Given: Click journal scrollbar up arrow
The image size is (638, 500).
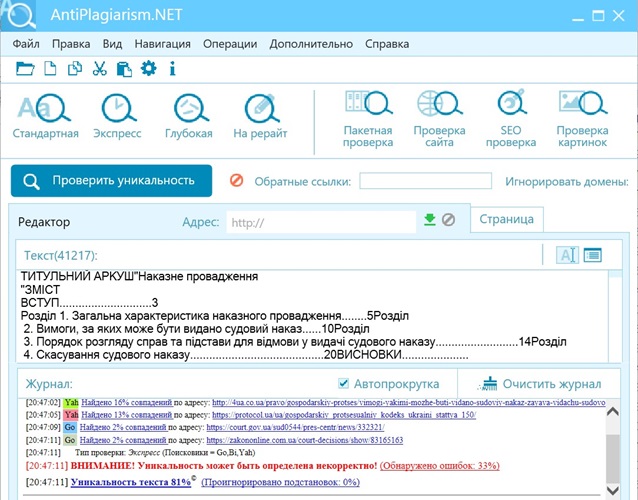Looking at the screenshot, I should pyautogui.click(x=613, y=411).
